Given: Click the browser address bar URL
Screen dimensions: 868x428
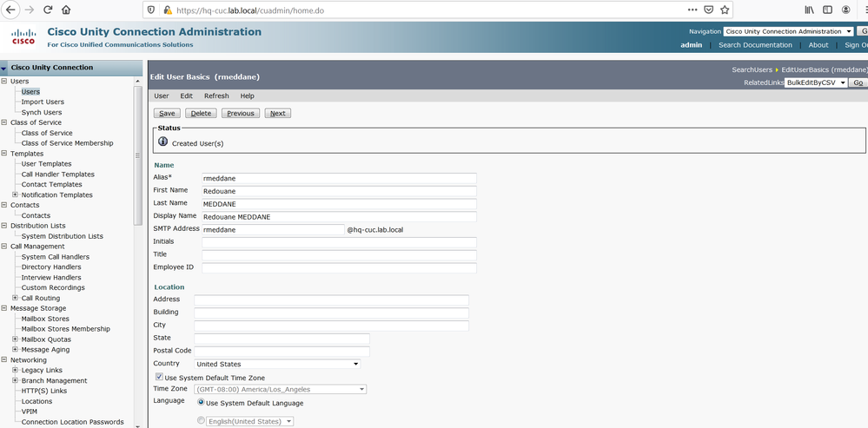Looking at the screenshot, I should [x=250, y=10].
